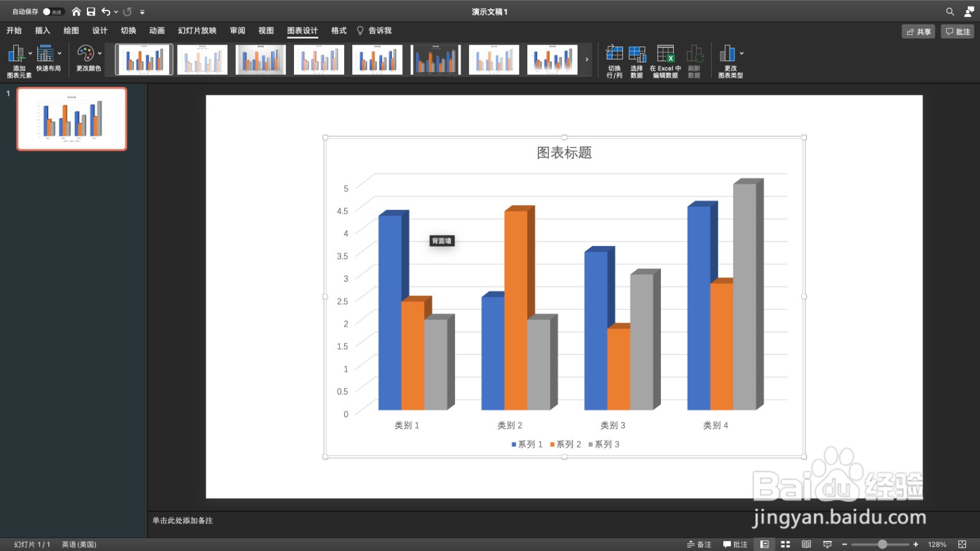Select the 图表设计 chart design tab
The image size is (980, 551).
point(303,31)
